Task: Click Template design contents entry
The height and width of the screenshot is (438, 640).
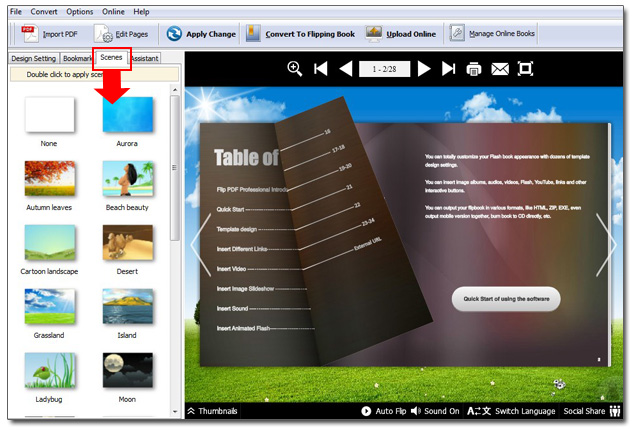Action: point(237,229)
